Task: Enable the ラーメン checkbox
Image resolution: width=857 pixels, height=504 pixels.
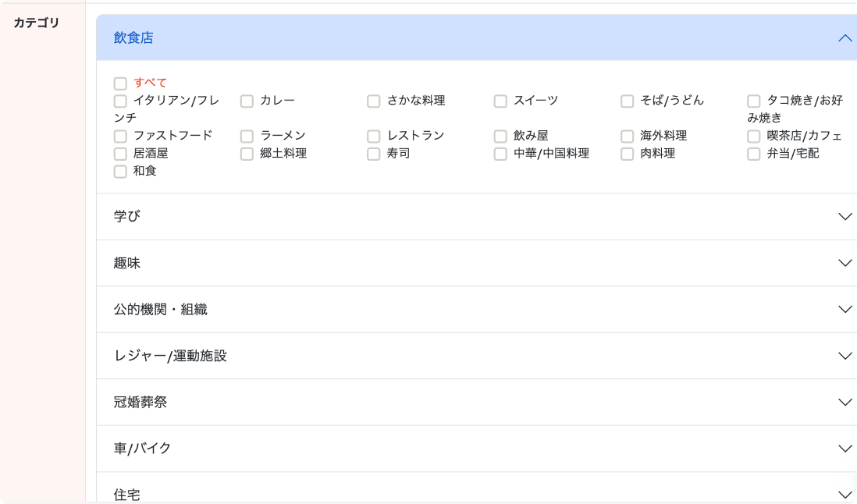Action: click(247, 137)
